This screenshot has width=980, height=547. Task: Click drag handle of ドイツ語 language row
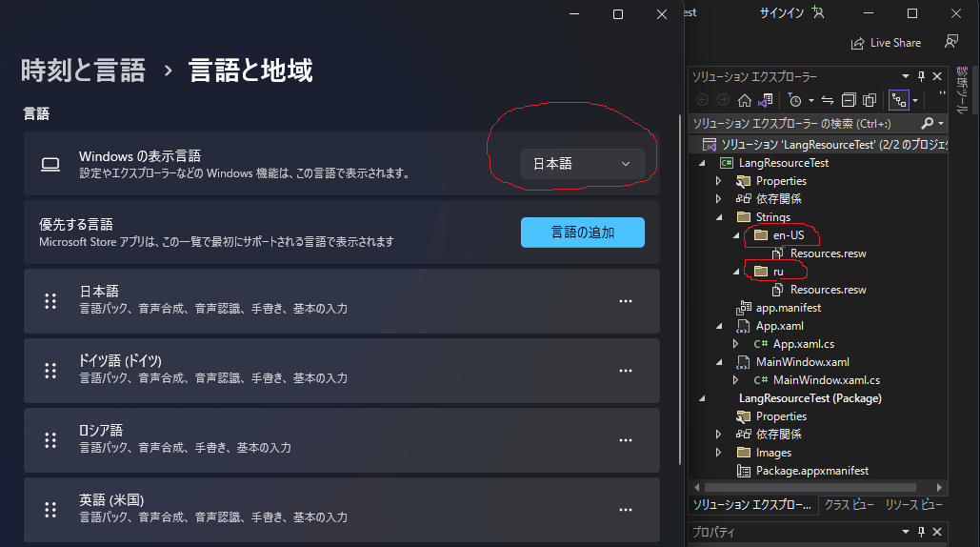click(50, 371)
